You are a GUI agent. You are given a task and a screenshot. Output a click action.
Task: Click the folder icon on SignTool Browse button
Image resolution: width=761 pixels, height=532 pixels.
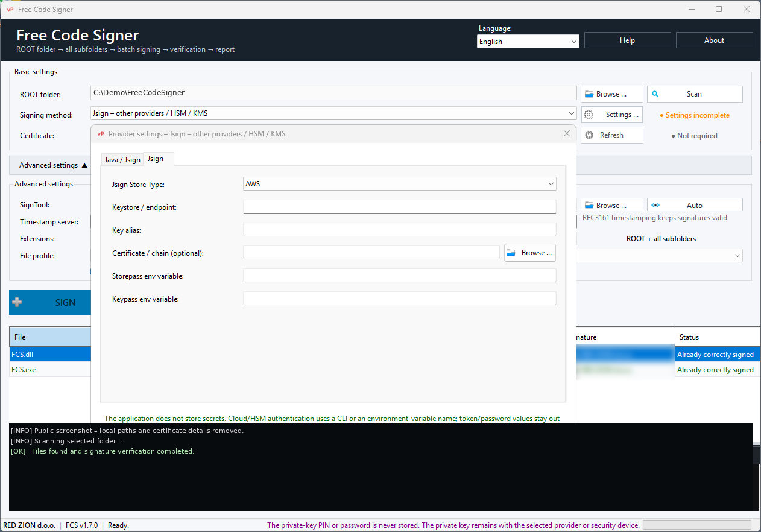[x=589, y=205]
